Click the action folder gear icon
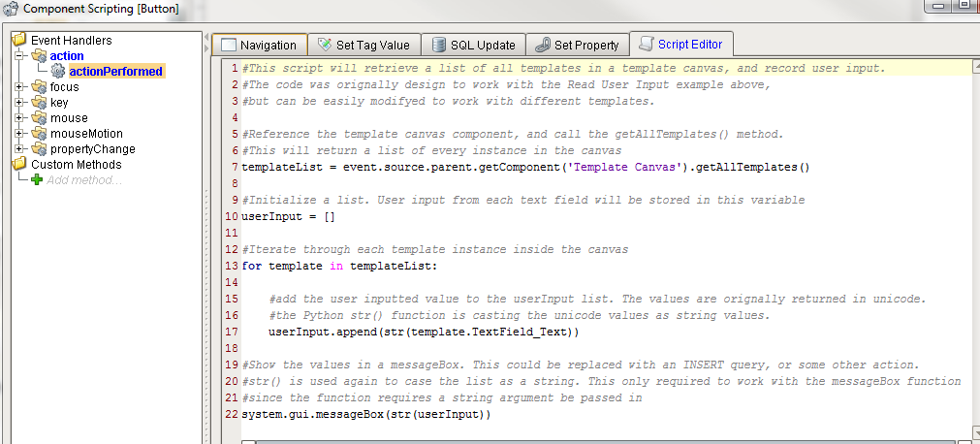The image size is (980, 444). pos(40,55)
